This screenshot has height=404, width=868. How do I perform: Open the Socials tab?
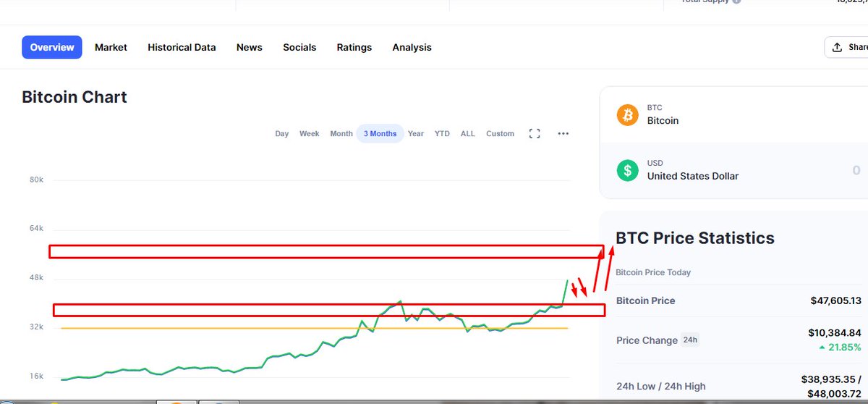pos(299,47)
